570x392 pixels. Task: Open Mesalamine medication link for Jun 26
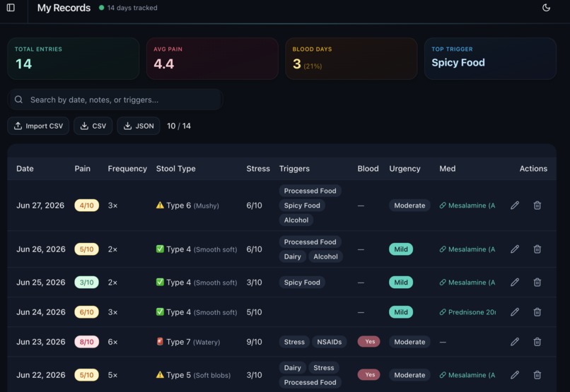(x=467, y=249)
